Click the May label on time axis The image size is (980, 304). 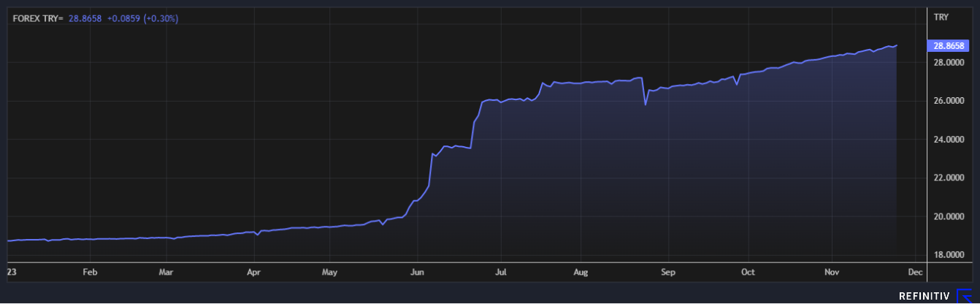[x=329, y=272]
